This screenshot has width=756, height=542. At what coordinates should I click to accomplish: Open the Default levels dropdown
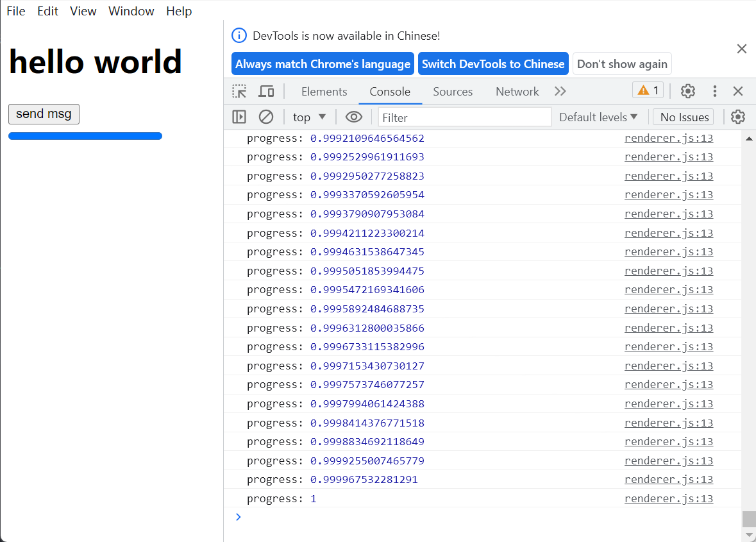(598, 117)
